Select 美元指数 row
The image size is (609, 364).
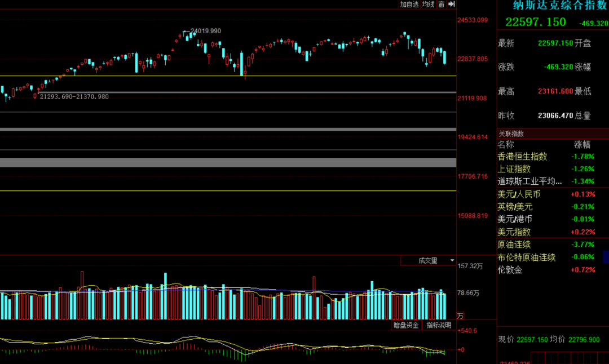552,232
